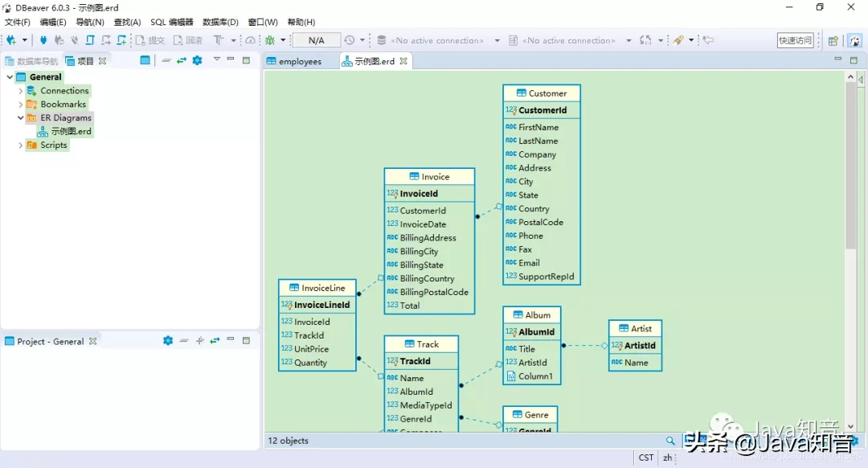The width and height of the screenshot is (868, 468).
Task: Open the 数据库(D) menu
Action: (x=220, y=23)
